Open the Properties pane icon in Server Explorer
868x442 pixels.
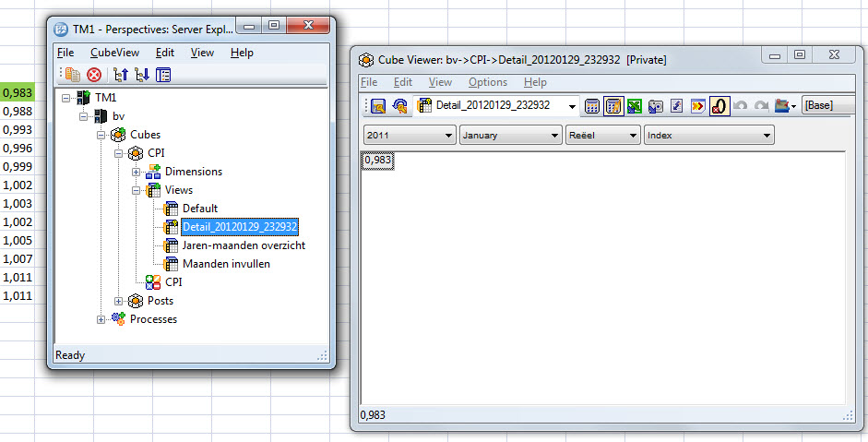tap(163, 75)
